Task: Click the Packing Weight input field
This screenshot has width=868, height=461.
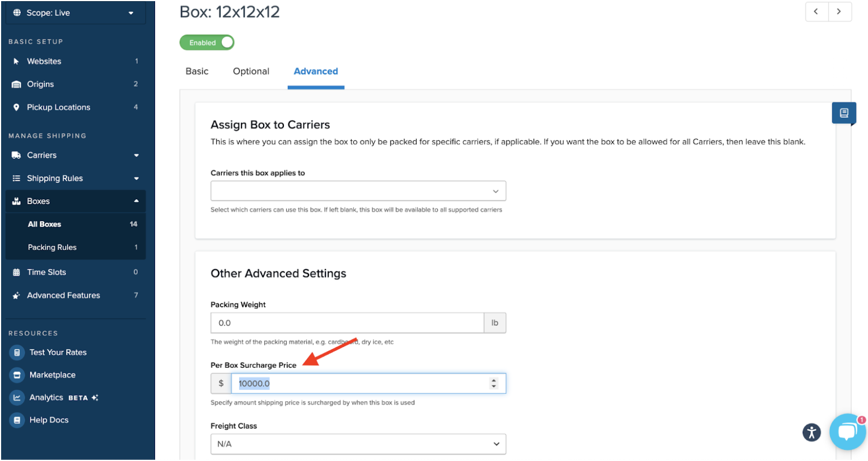Action: tap(347, 323)
